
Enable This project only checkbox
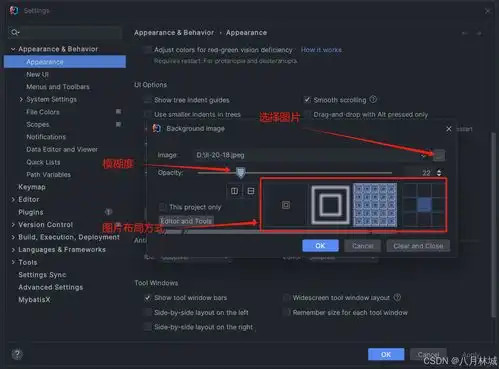[163, 207]
